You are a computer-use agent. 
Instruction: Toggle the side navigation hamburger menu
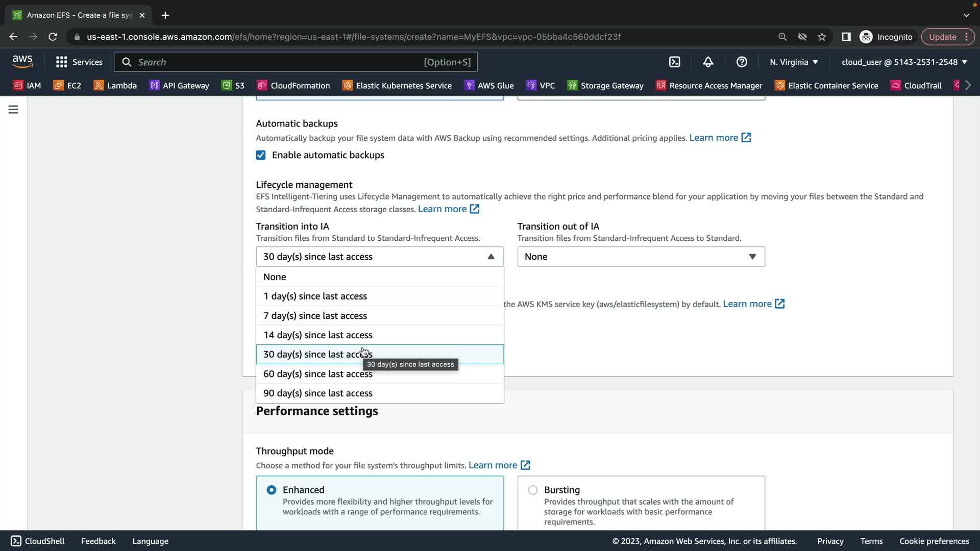click(13, 110)
